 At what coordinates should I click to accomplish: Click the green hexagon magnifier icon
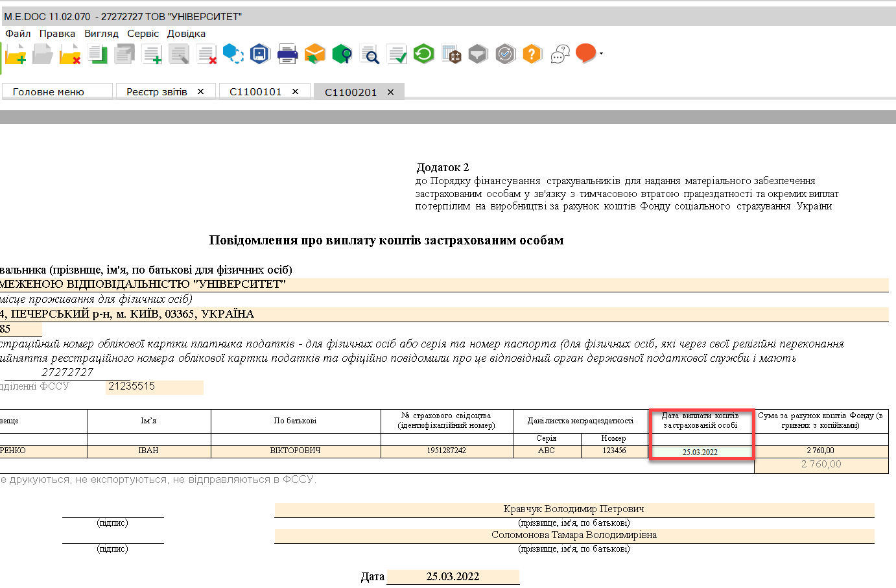pos(342,54)
